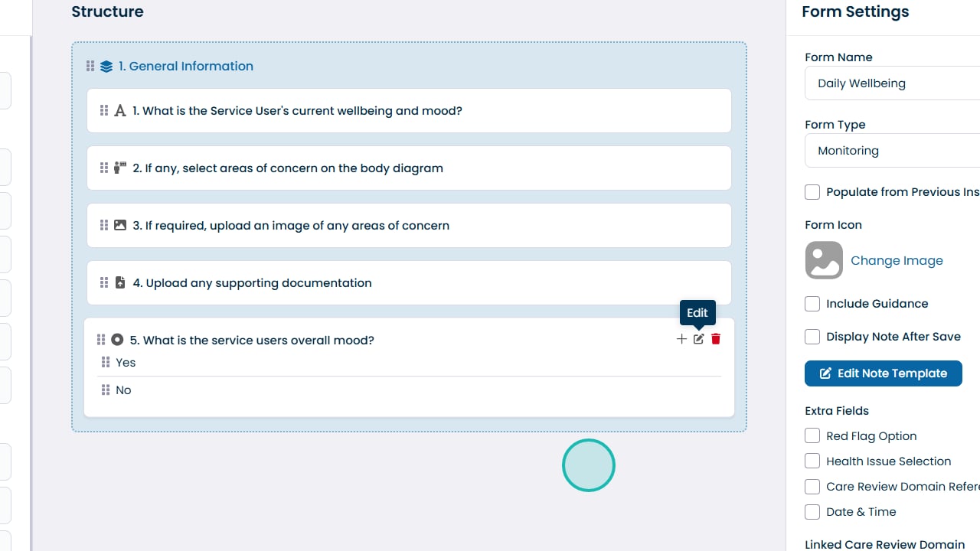Tick the Health Issue Selection checkbox
The width and height of the screenshot is (980, 551).
coord(812,461)
